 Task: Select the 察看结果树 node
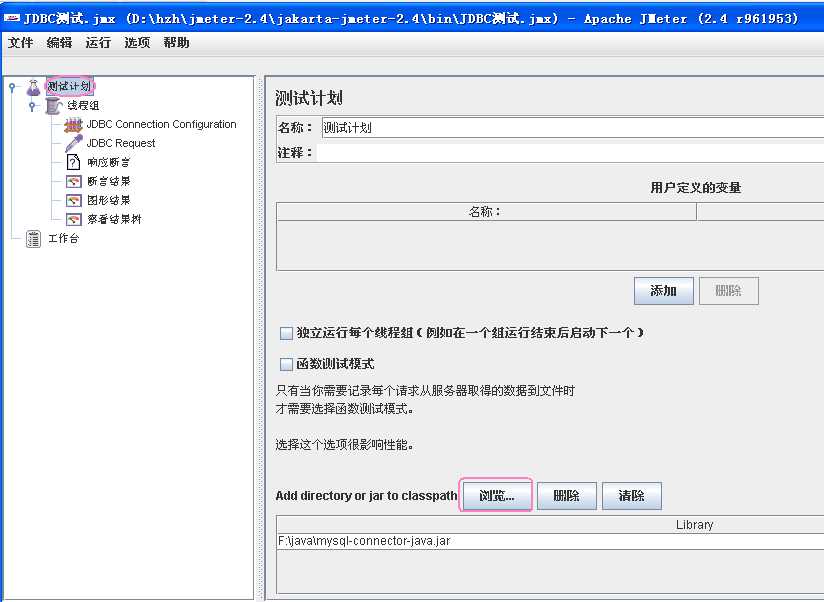tap(115, 219)
